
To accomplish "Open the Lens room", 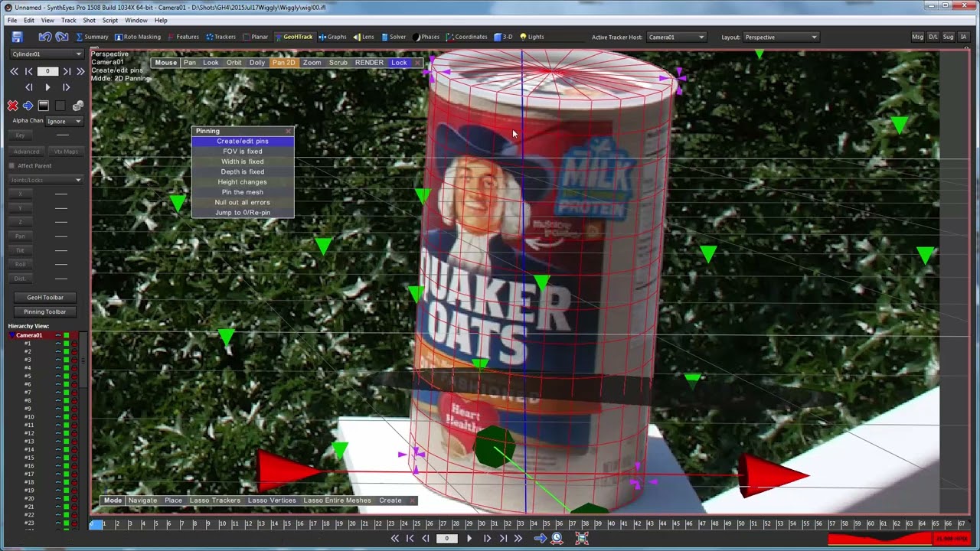I will click(364, 37).
